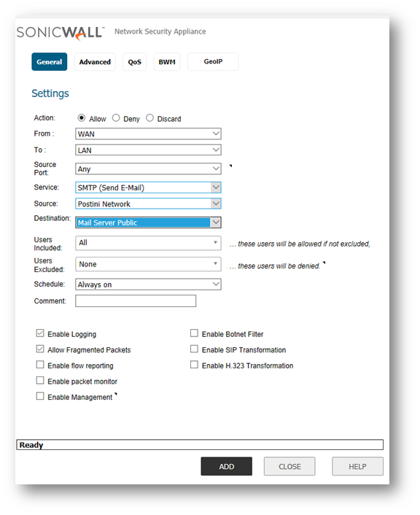This screenshot has height=515, width=420.
Task: Click the SonicWall logo
Action: click(x=61, y=32)
